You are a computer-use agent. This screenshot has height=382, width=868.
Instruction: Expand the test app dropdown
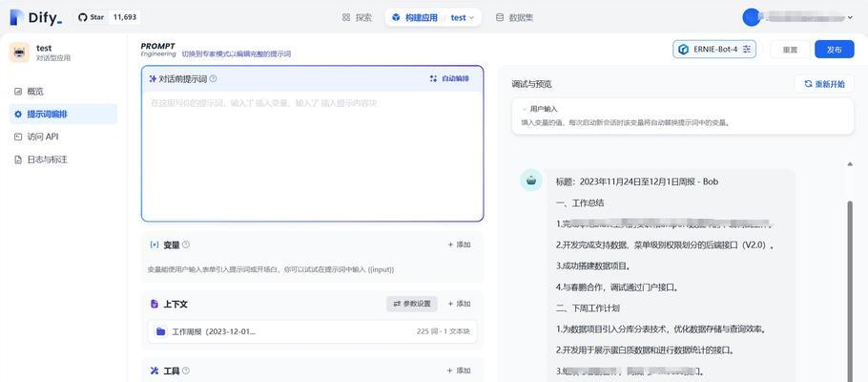click(463, 18)
